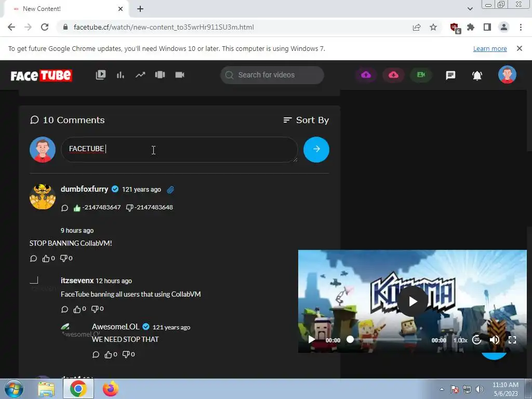Click the comment text box containing FACETUBE

[x=179, y=149]
